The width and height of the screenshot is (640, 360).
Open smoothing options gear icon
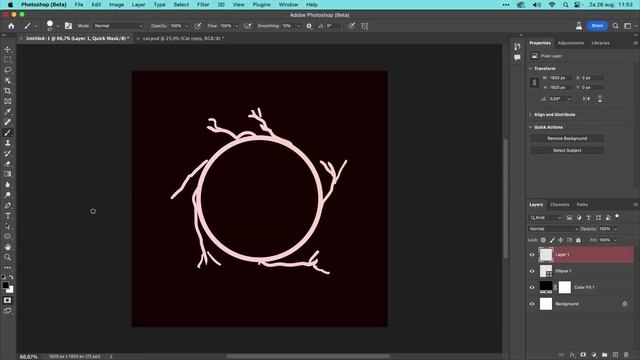(309, 26)
